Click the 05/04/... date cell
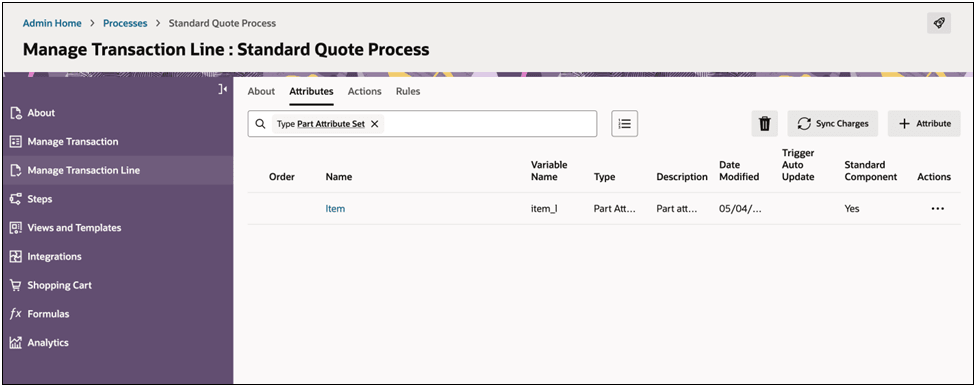The width and height of the screenshot is (976, 387). pyautogui.click(x=740, y=208)
